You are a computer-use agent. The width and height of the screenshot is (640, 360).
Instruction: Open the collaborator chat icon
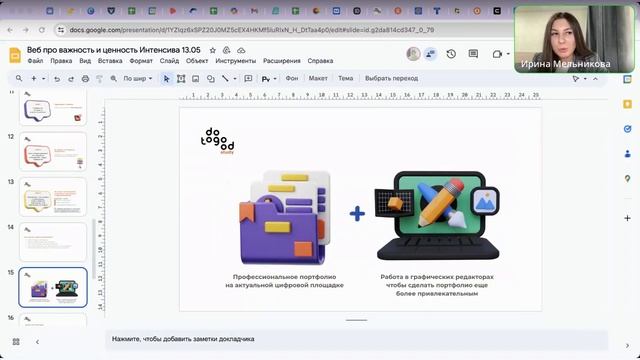coord(430,54)
